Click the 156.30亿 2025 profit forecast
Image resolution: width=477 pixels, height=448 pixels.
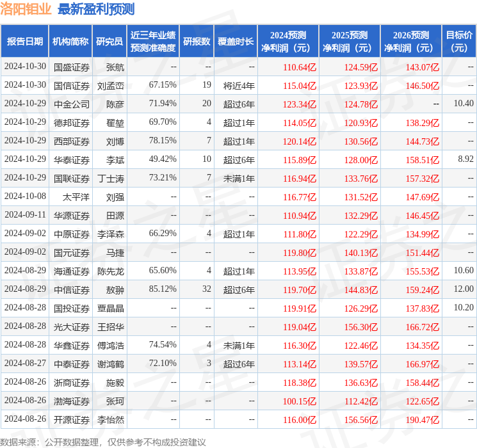(361, 327)
